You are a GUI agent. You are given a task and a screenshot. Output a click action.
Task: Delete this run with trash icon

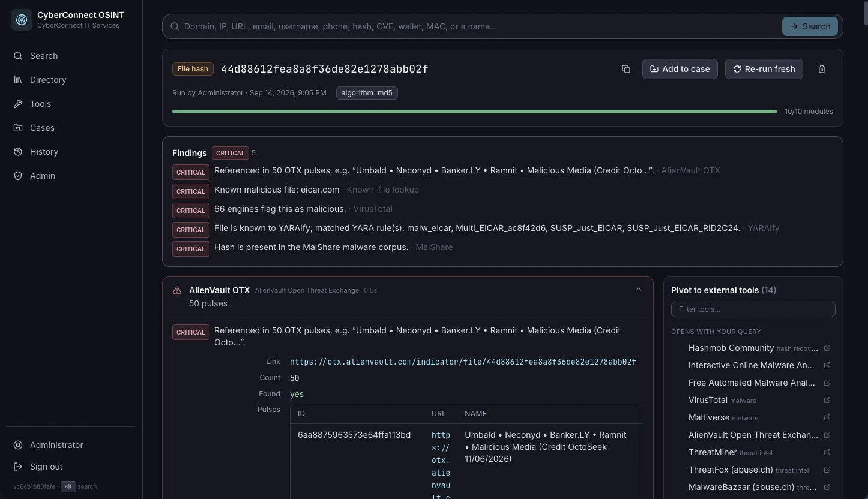tap(822, 69)
